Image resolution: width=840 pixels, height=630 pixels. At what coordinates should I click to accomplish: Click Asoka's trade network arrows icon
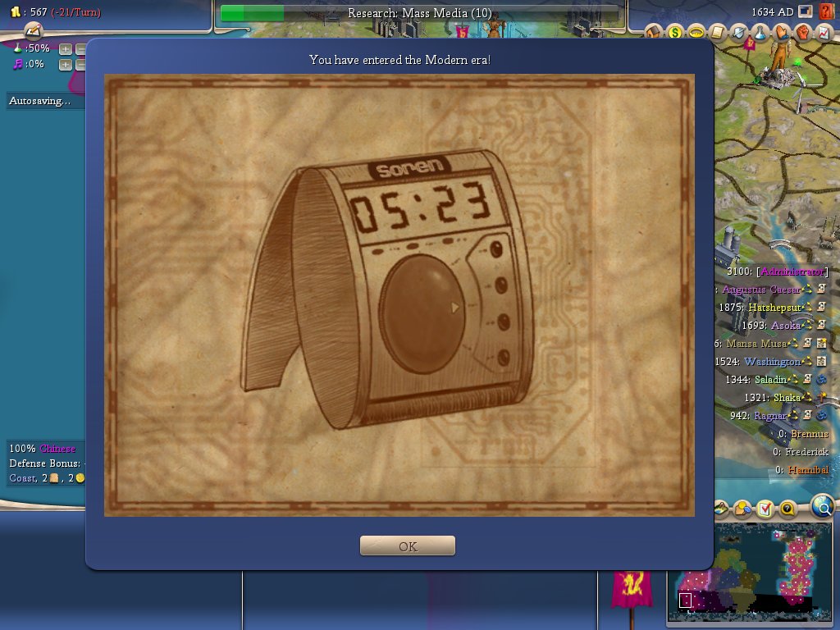807,325
